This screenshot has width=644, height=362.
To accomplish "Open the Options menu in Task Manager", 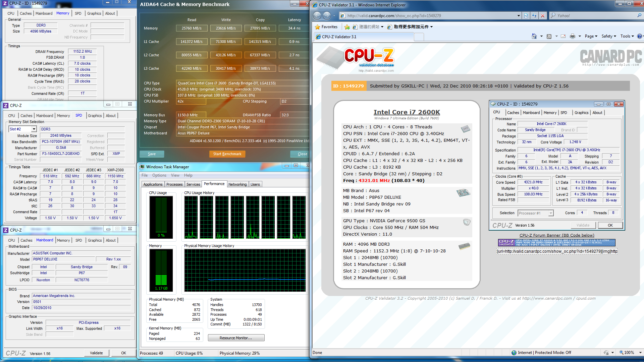I will [x=159, y=175].
